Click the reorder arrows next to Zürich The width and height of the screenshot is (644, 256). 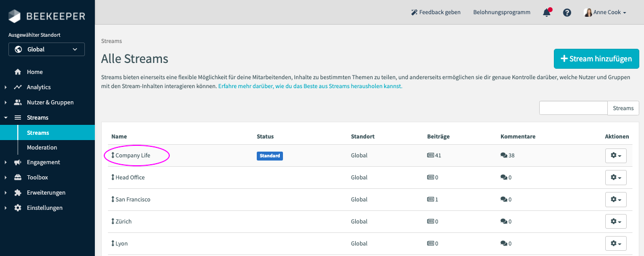pyautogui.click(x=113, y=221)
